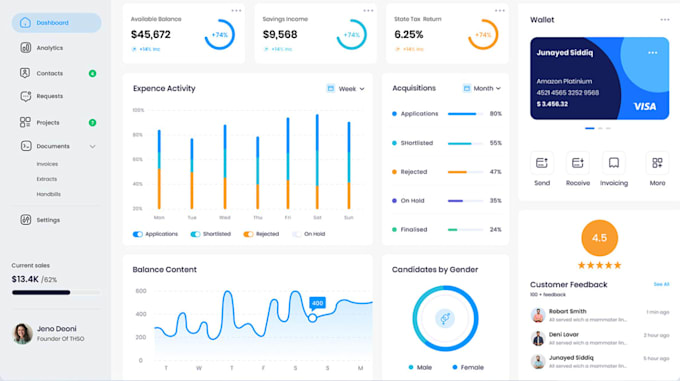Image resolution: width=680 pixels, height=381 pixels.
Task: Open State Tax Return card options dots
Action: (500, 11)
